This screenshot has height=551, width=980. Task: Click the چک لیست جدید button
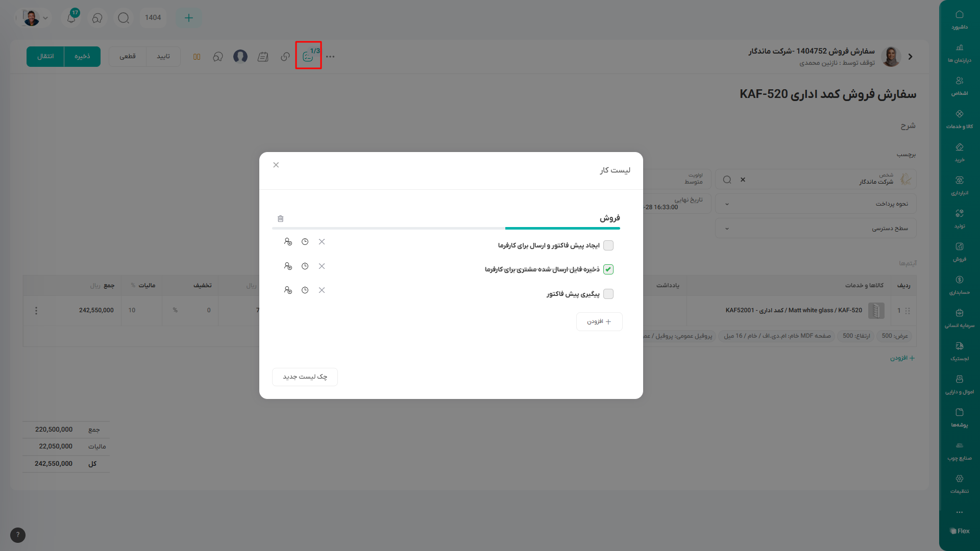(305, 377)
